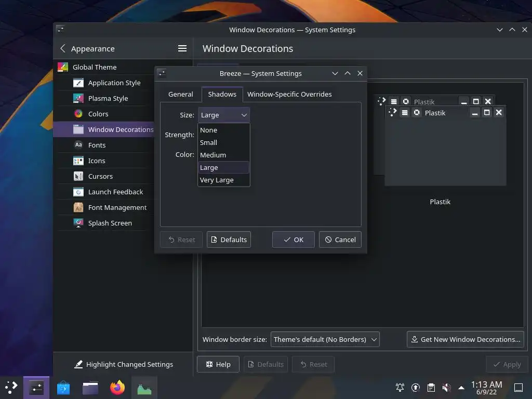This screenshot has height=399, width=532.
Task: Select Window Decorations icon in sidebar
Action: [78, 129]
